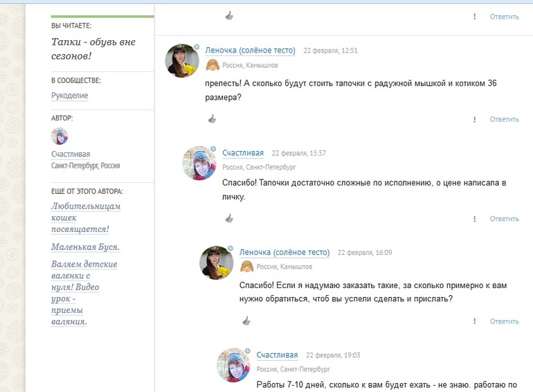Reply to Счастливая's 15:57 comment
Screen dimensions: 533x392
coord(504,219)
